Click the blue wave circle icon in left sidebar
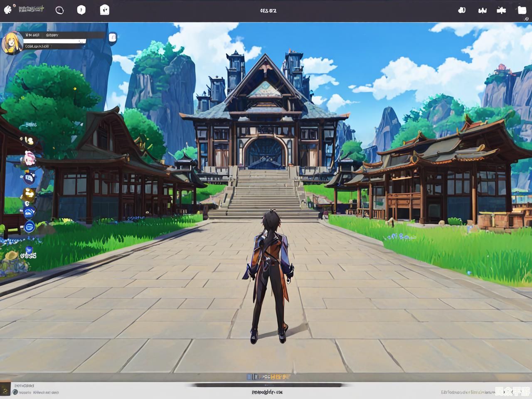 pos(29,212)
